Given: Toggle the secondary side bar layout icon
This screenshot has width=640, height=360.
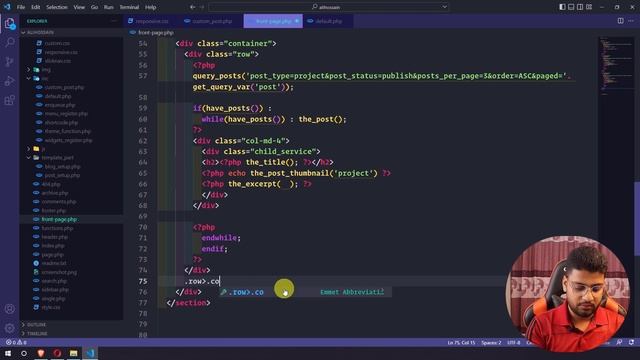Looking at the screenshot, I should [x=580, y=7].
